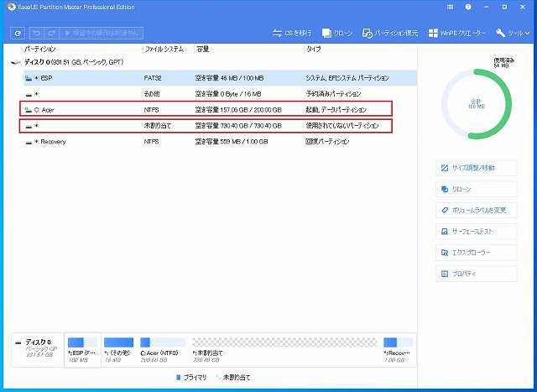Click the Recovery block in disk map
This screenshot has height=392, width=537.
[398, 350]
